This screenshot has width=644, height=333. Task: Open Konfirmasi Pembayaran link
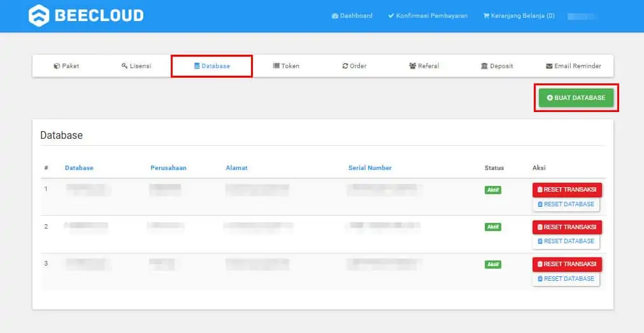tap(427, 16)
